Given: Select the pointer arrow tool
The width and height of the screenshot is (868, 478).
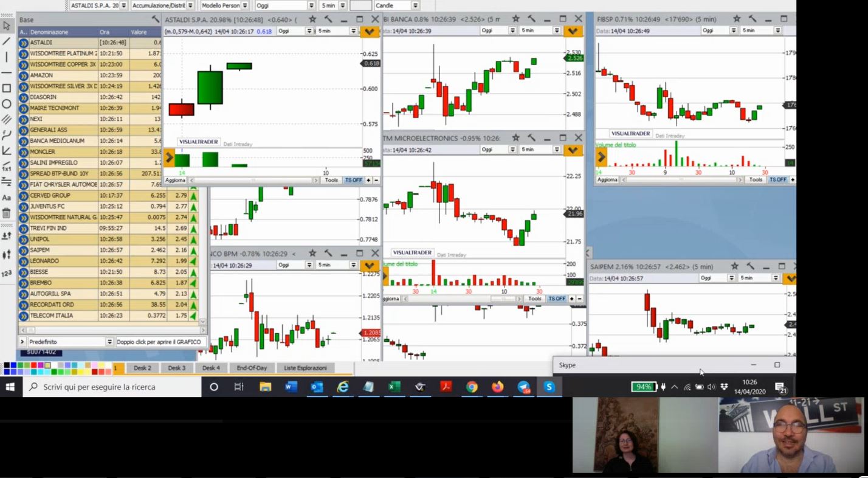Looking at the screenshot, I should 7,26.
